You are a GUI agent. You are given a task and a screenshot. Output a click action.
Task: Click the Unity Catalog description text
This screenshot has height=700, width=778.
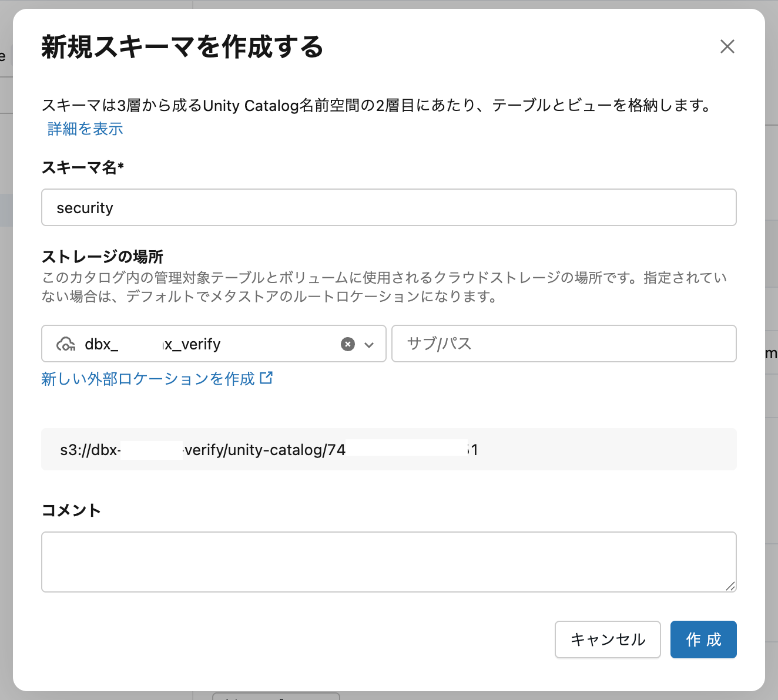[x=376, y=106]
